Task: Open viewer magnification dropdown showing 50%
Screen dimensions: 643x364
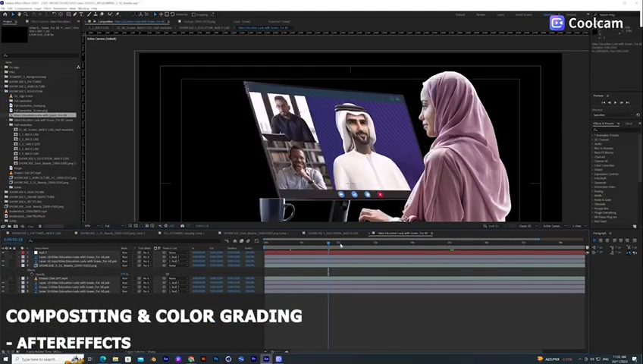Action: click(92, 226)
